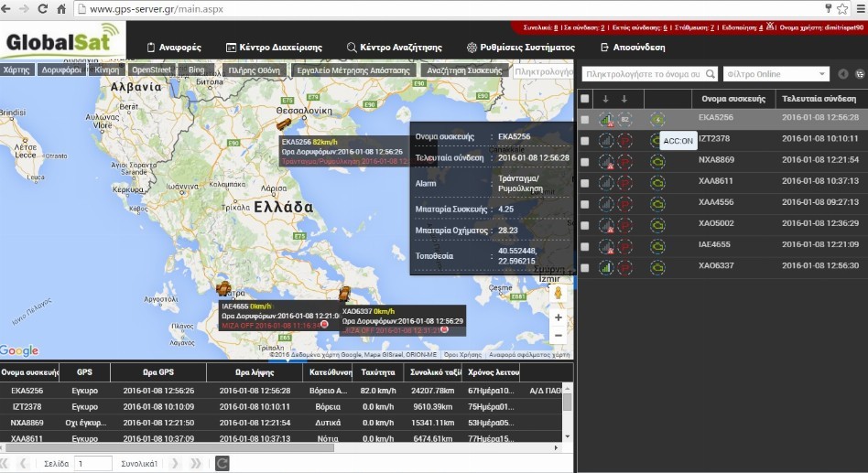Open the Chrome menu icon
Screen dimensions: 868x473
pos(860,9)
